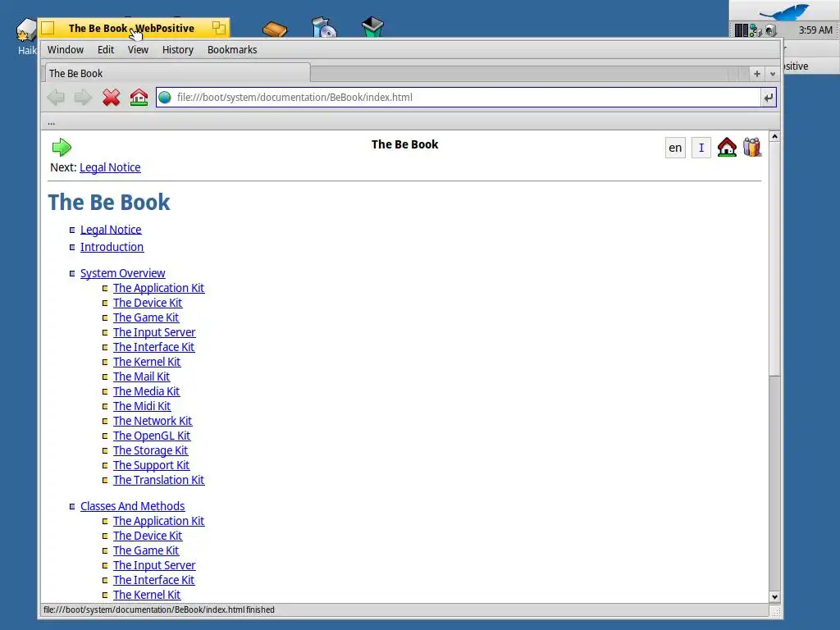
Task: Open The Application Kit under Classes And Methods
Action: 158,521
